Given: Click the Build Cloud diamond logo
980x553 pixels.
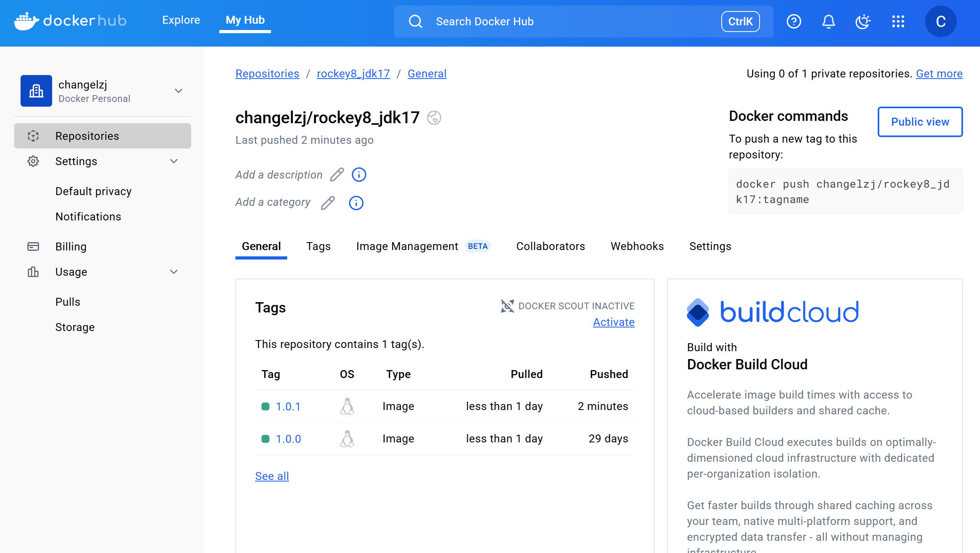Looking at the screenshot, I should tap(698, 312).
